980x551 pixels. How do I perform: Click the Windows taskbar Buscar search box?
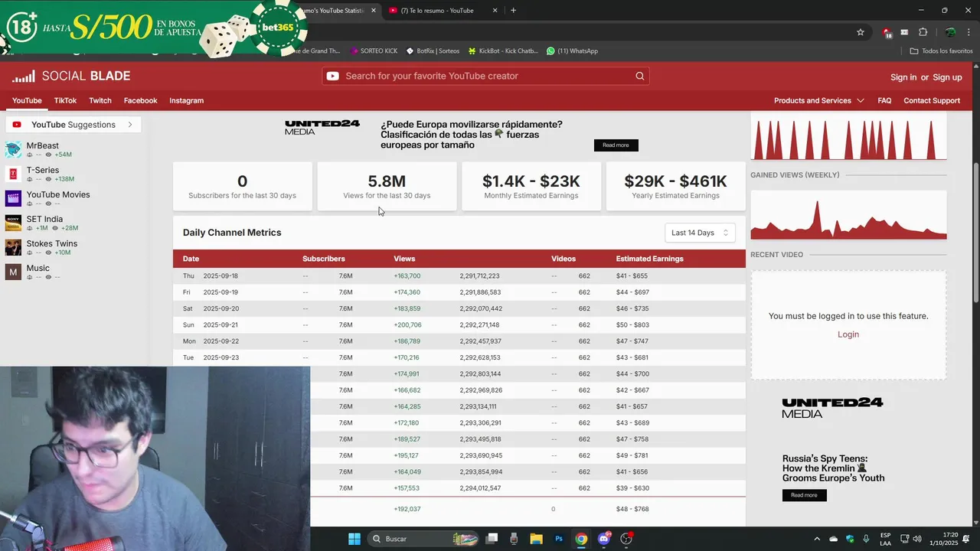point(423,539)
